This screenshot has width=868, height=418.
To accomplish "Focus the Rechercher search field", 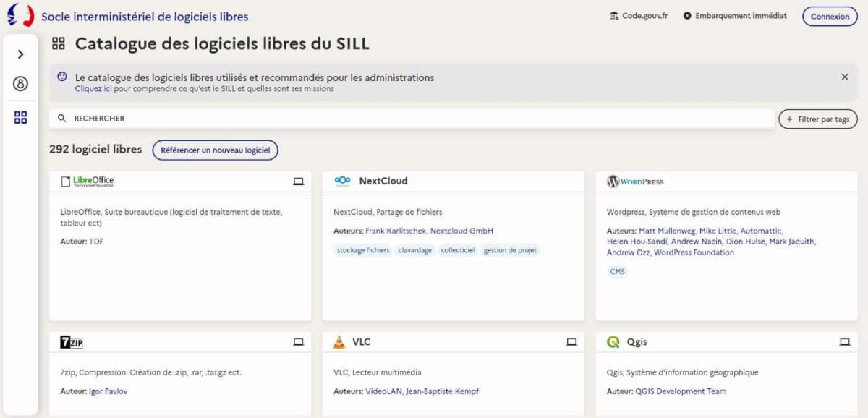I will pyautogui.click(x=412, y=119).
